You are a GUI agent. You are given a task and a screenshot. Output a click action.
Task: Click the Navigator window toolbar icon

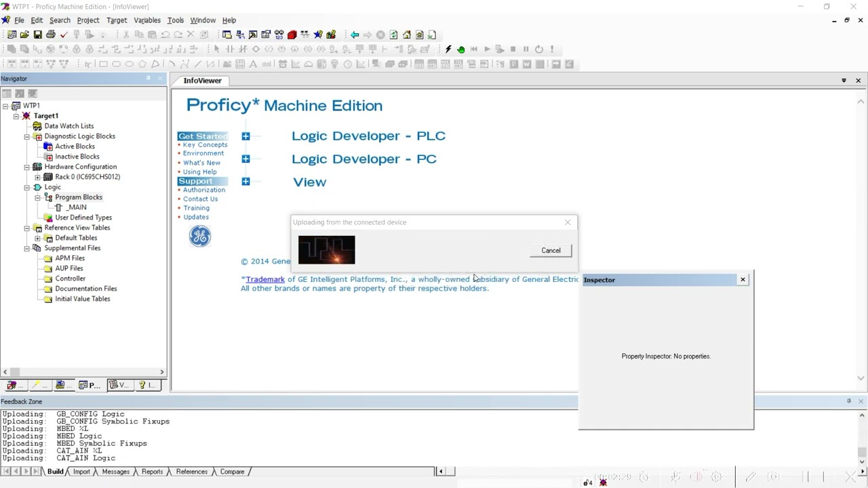[x=227, y=35]
